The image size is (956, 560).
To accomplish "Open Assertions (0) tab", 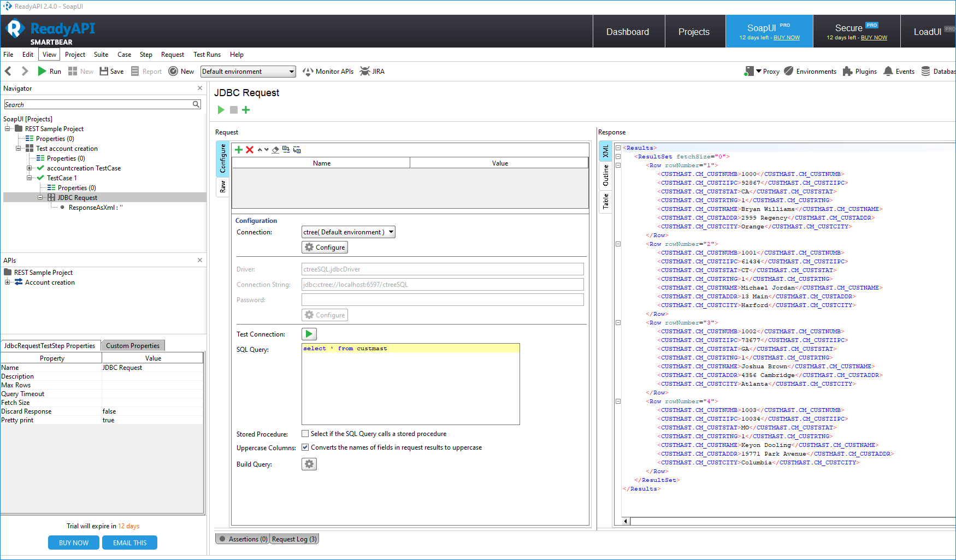I will [x=243, y=539].
